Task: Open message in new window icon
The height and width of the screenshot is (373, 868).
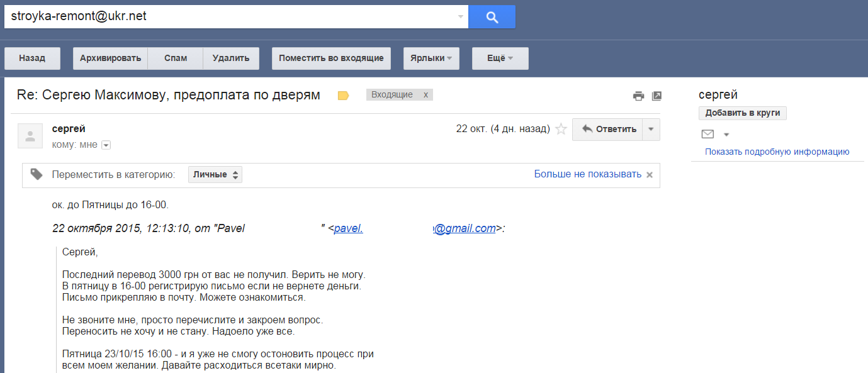Action: [x=657, y=96]
